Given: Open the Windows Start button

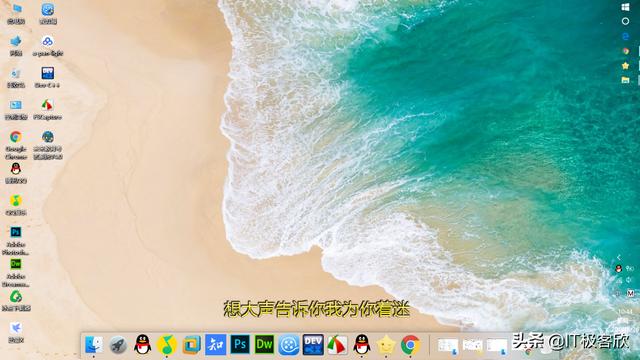Looking at the screenshot, I should coord(625,7).
